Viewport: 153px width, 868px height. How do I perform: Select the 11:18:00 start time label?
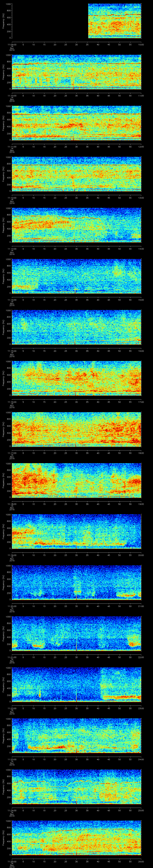point(12,504)
